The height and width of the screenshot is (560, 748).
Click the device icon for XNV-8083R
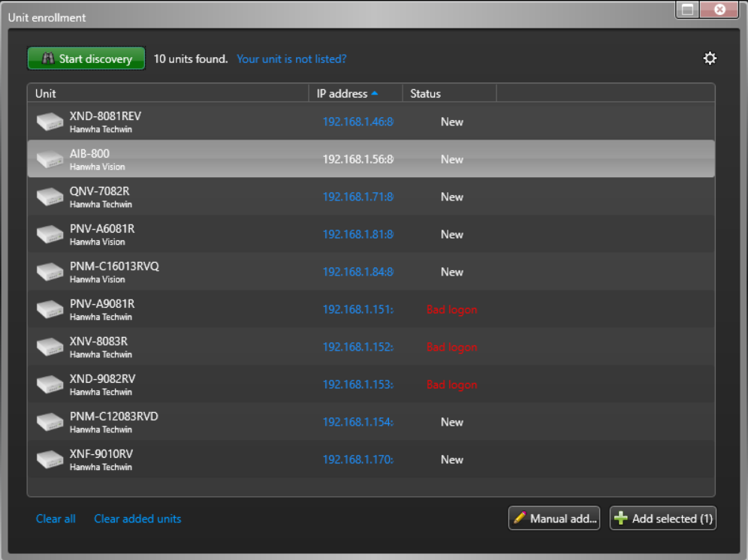(50, 347)
